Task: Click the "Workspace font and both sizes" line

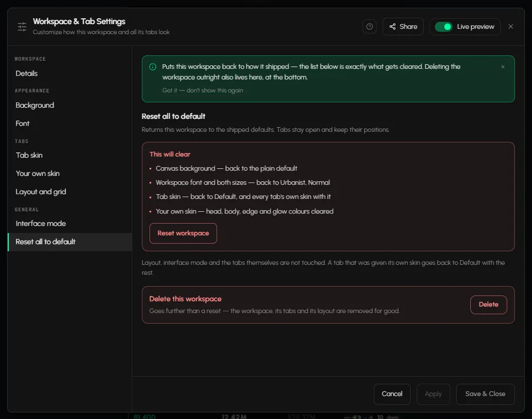Action: [x=242, y=182]
